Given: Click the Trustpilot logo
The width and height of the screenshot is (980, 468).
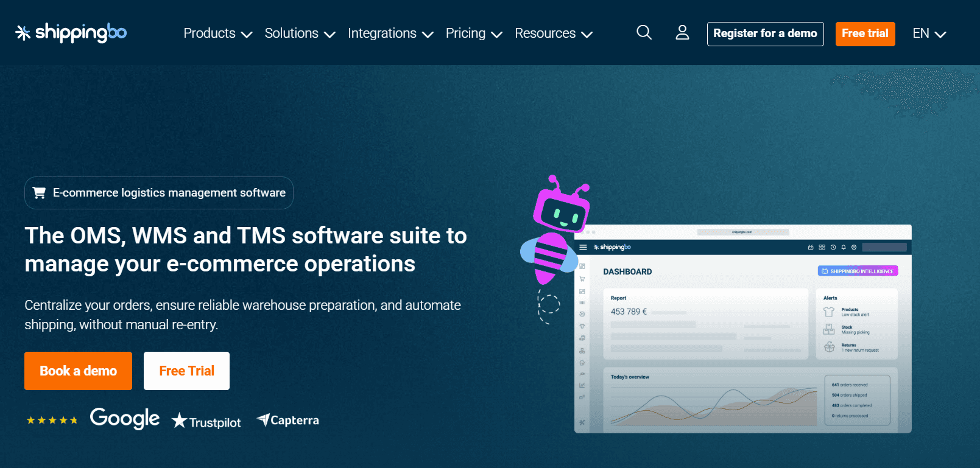Looking at the screenshot, I should pos(206,421).
